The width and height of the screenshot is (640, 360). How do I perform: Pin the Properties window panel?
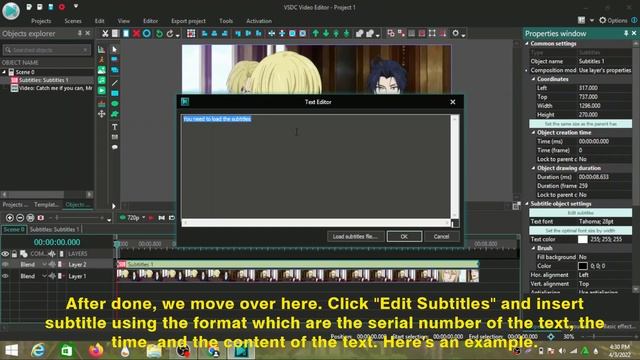626,33
